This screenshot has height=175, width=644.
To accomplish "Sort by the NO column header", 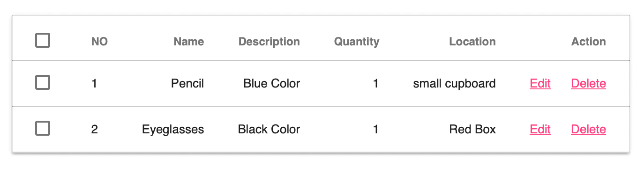I will point(99,42).
